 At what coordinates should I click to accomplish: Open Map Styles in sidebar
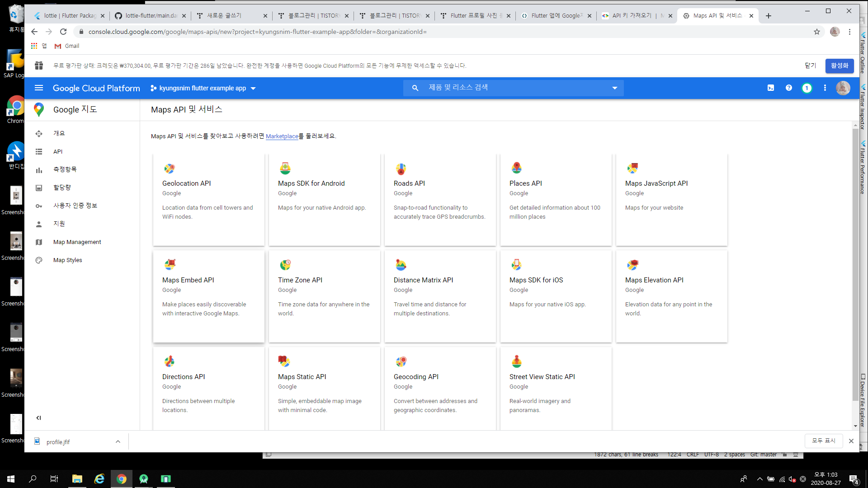point(68,260)
